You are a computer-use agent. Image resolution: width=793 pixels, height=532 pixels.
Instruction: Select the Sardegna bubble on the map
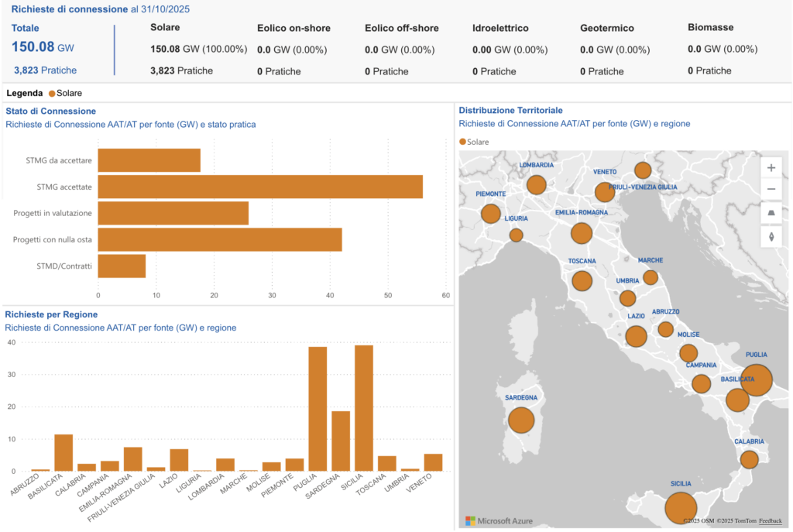(521, 420)
